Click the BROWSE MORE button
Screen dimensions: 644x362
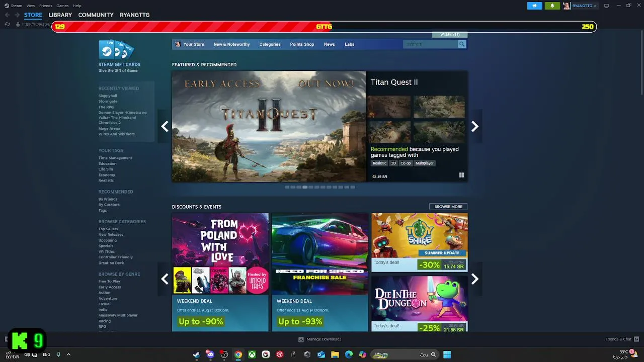tap(448, 207)
